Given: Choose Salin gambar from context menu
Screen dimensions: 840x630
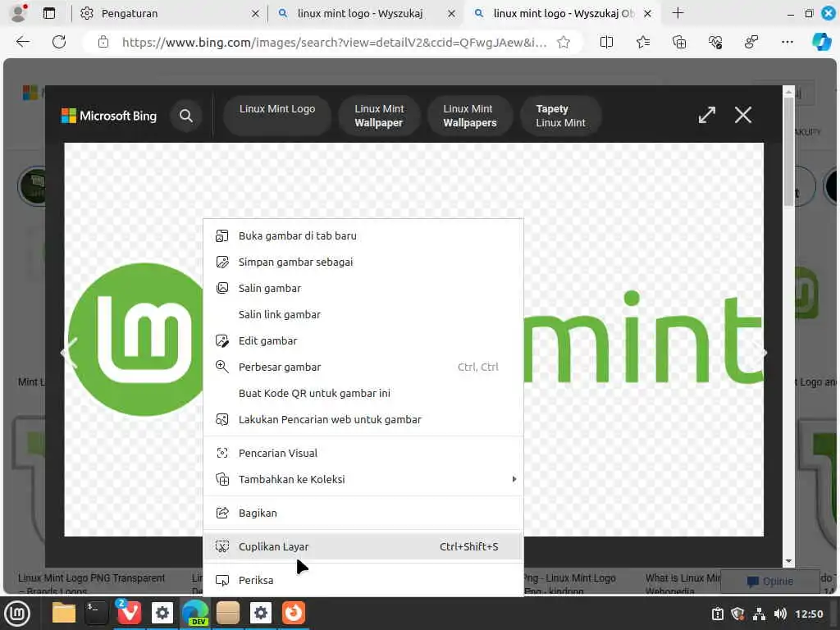Looking at the screenshot, I should point(363,288).
